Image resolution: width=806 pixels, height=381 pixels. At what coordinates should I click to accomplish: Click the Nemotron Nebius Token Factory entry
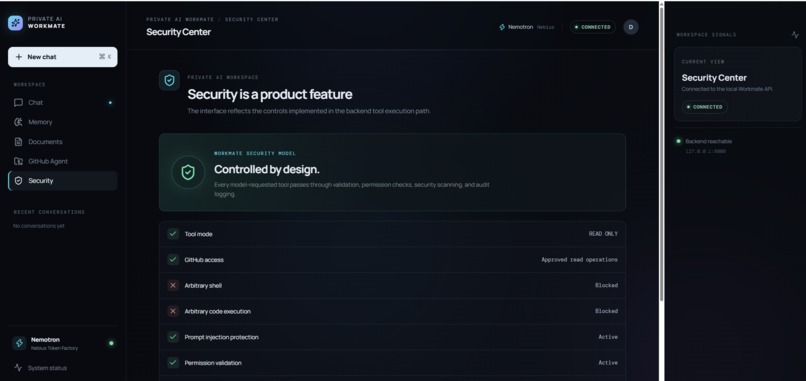point(63,343)
